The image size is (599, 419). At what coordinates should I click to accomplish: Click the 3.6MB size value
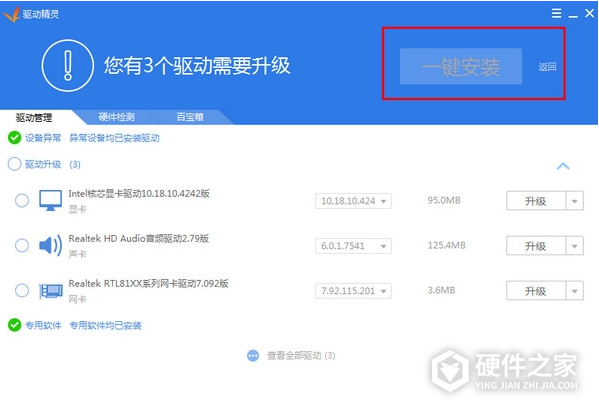pyautogui.click(x=441, y=290)
